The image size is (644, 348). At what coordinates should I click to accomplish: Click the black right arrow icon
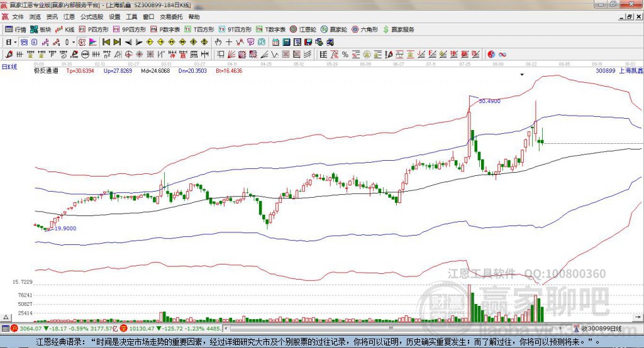click(139, 42)
